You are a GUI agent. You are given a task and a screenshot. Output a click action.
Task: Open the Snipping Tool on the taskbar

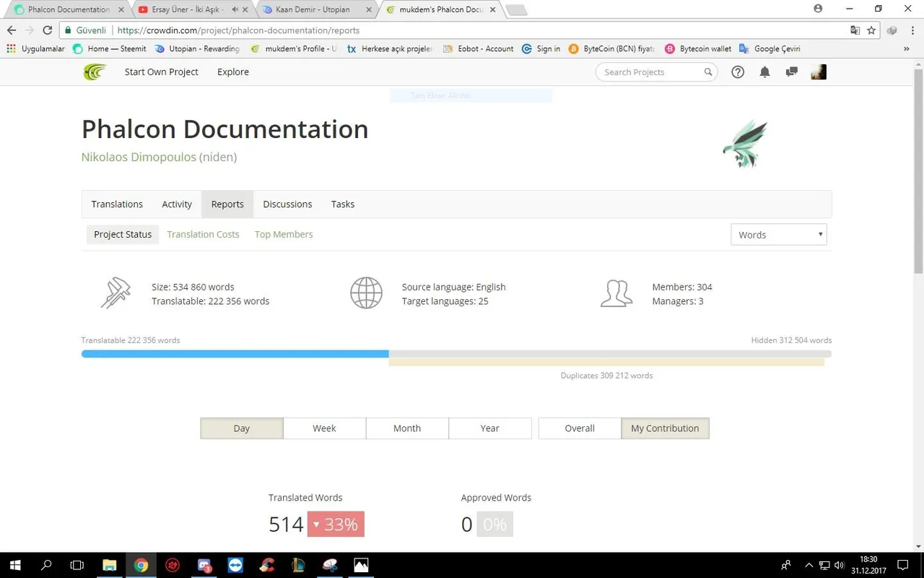click(x=330, y=565)
